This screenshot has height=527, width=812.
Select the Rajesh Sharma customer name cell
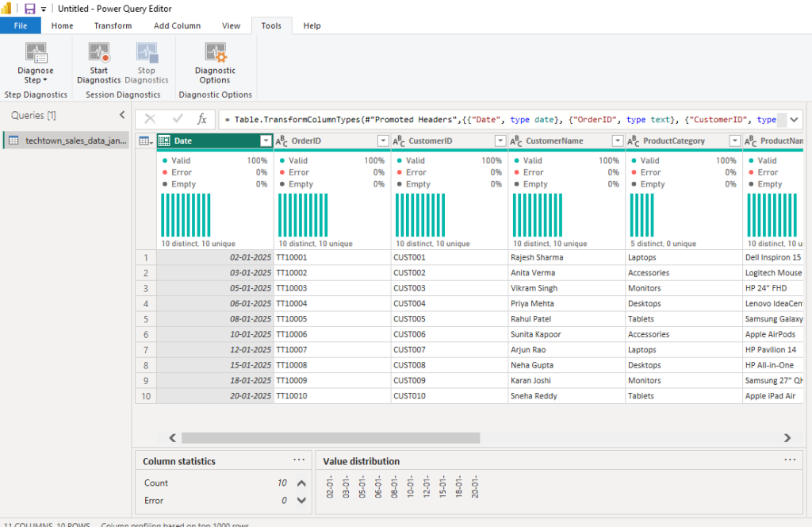538,258
